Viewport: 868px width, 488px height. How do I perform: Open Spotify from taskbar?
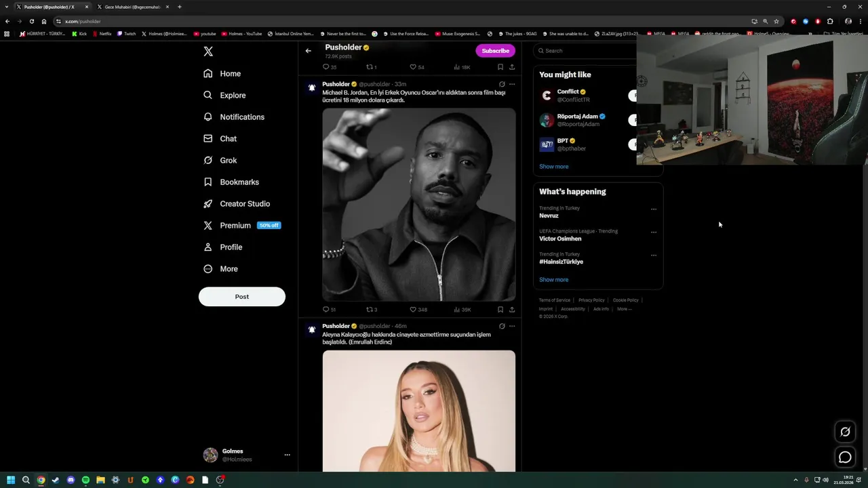[x=85, y=480]
